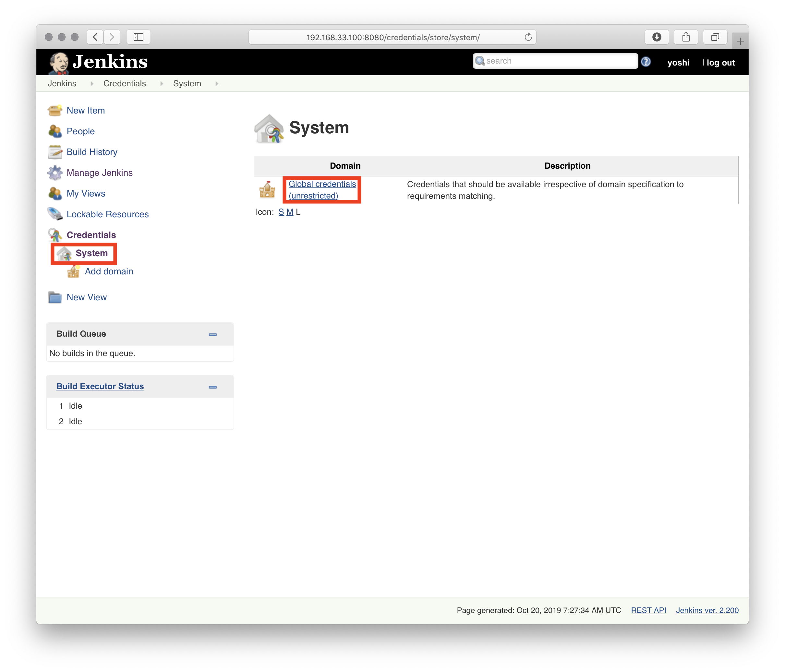Open a new browser tab with plus
Viewport: 785px width, 672px height.
[x=740, y=41]
